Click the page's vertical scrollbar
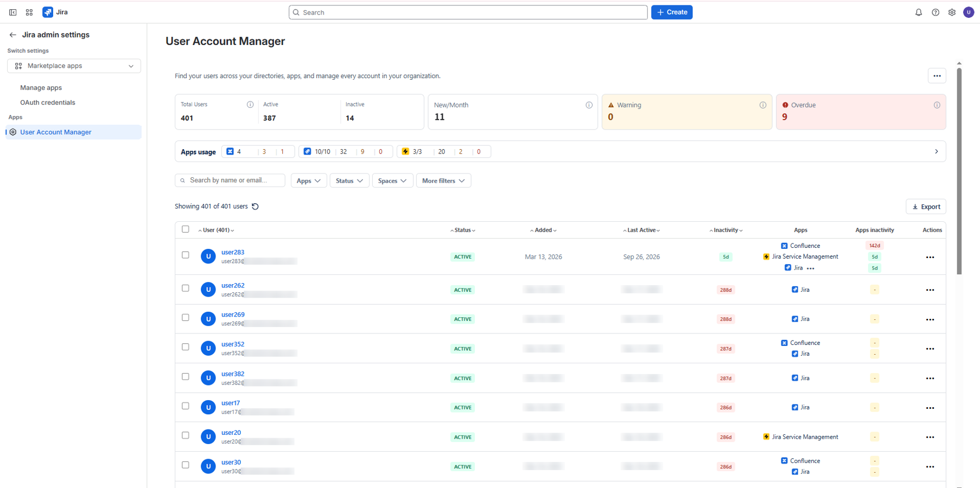The image size is (980, 488). point(959,171)
